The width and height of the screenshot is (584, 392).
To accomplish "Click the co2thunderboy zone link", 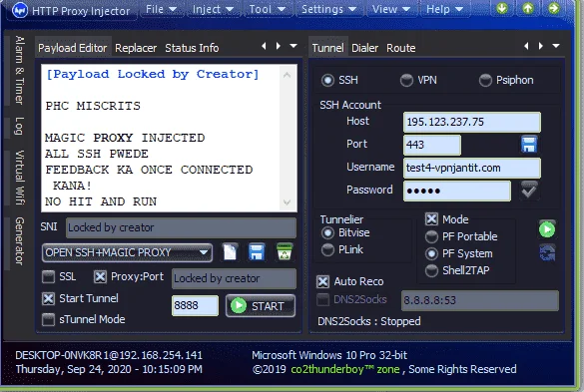I will [345, 370].
